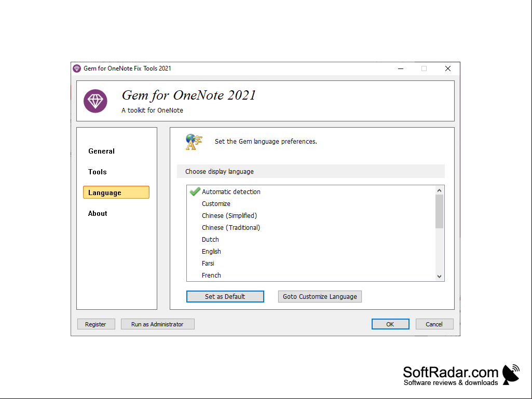
Task: Select French in the language list
Action: point(211,275)
